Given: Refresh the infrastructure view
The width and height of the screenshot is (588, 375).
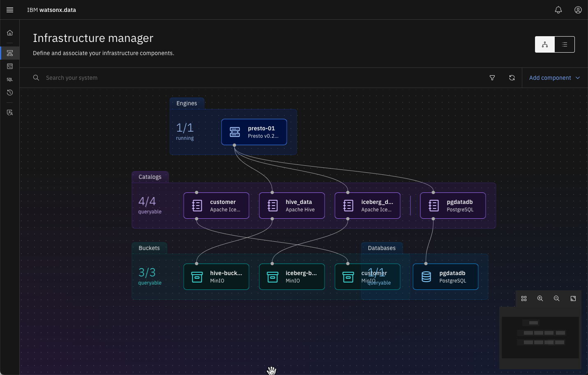Looking at the screenshot, I should 512,78.
